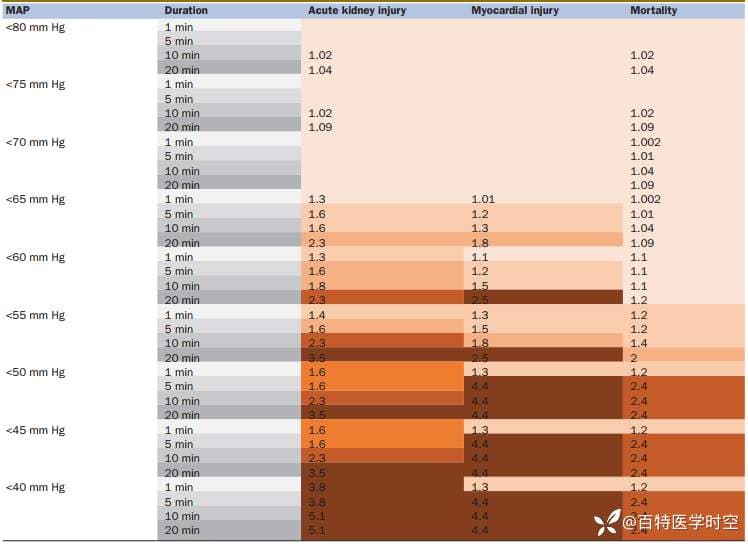
Task: Click the Acute kidney injury column header
Action: [356, 10]
